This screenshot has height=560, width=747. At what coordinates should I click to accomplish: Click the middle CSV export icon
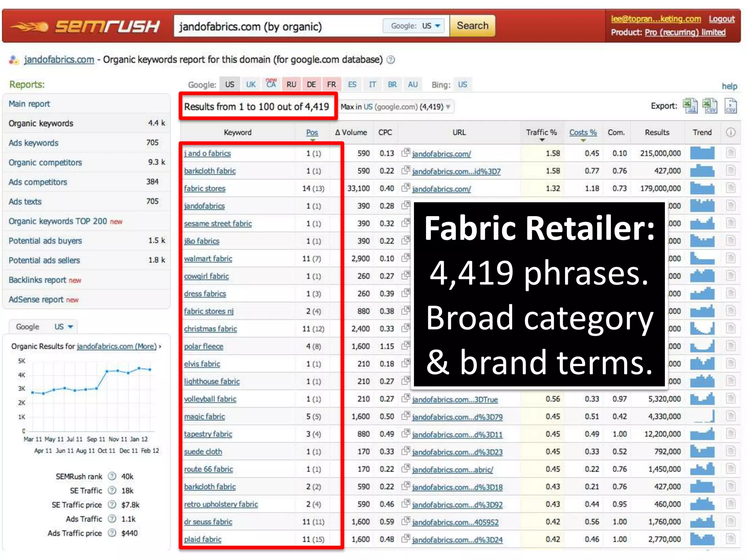point(709,106)
